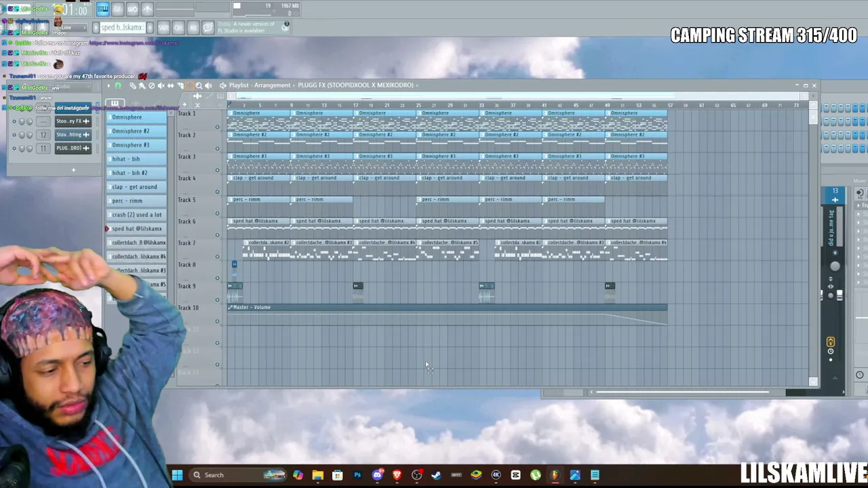Click the plus button next to pattern name
Image resolution: width=868 pixels, height=488 pixels.
(150, 28)
